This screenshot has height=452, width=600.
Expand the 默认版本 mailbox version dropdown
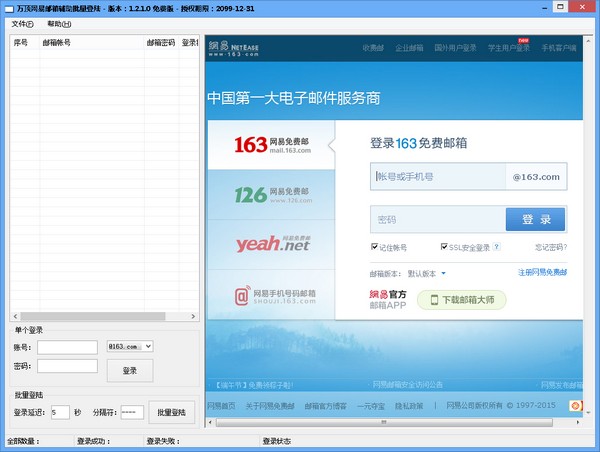(x=427, y=273)
